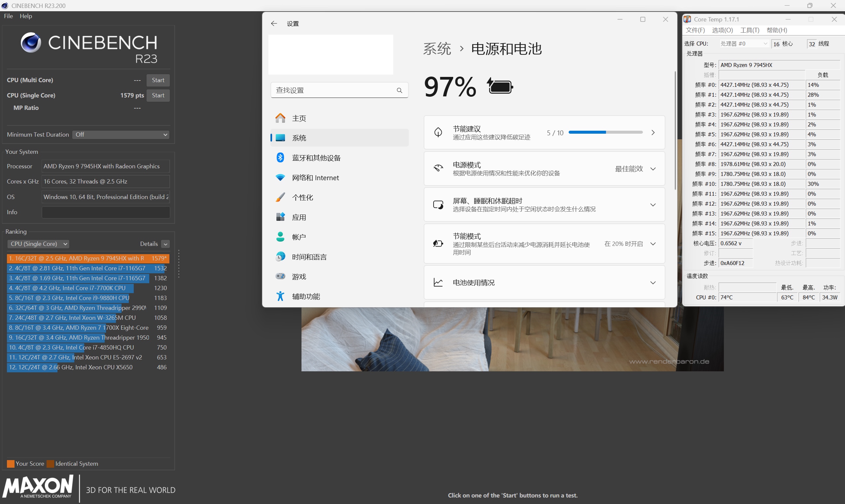The height and width of the screenshot is (504, 845).
Task: Click the Settings window vertical scrollbar
Action: (675, 130)
